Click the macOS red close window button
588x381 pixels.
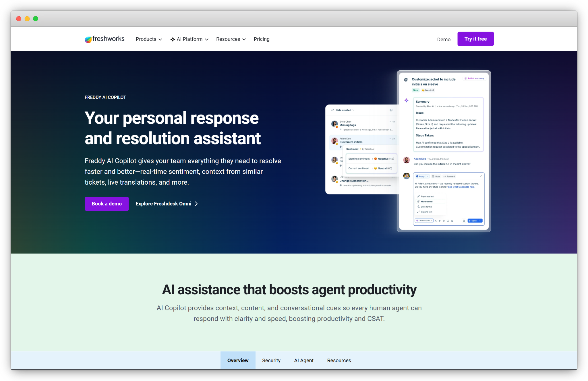coord(19,19)
